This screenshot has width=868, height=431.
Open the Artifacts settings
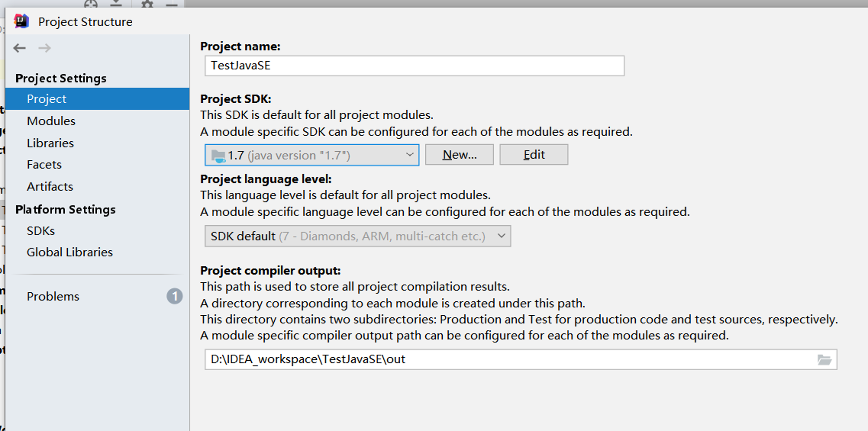click(x=50, y=186)
